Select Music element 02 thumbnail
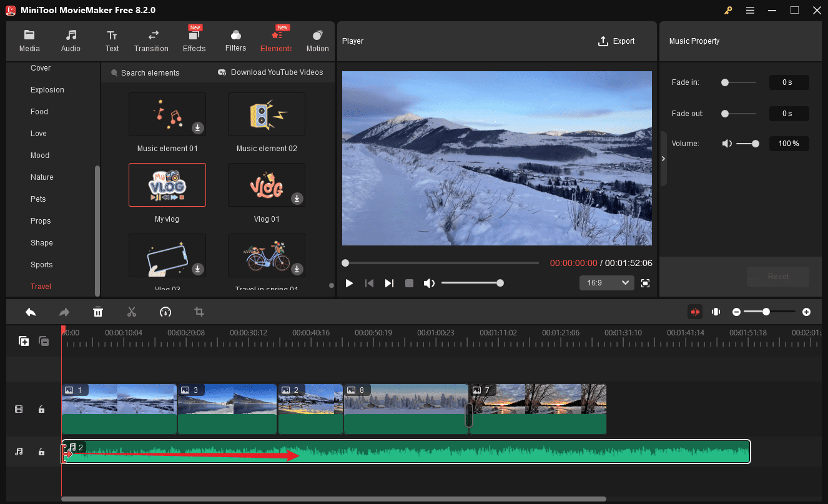 tap(267, 114)
